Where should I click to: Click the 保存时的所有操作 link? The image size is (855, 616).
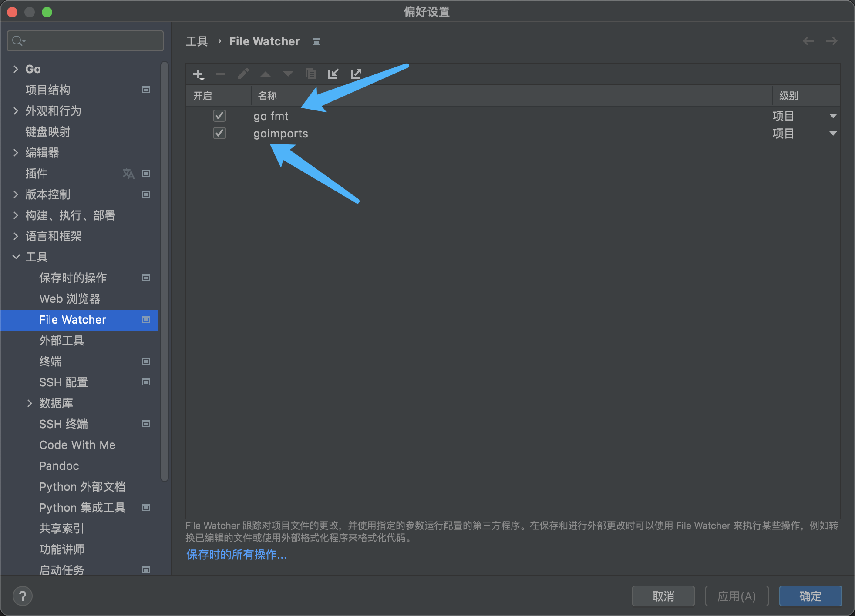(236, 555)
